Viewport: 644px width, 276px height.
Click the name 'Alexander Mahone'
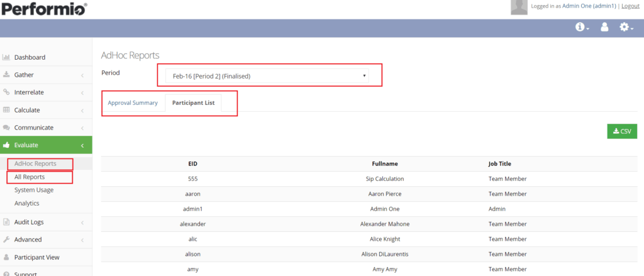[385, 224]
